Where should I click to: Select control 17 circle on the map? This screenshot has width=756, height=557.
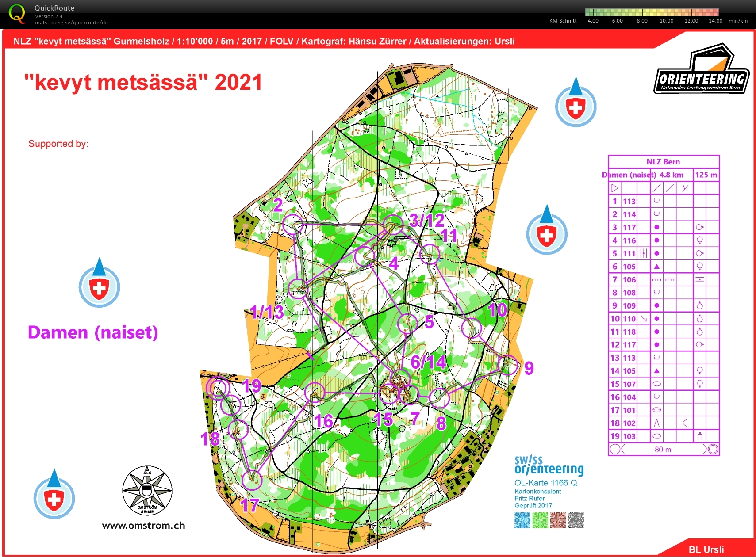252,480
